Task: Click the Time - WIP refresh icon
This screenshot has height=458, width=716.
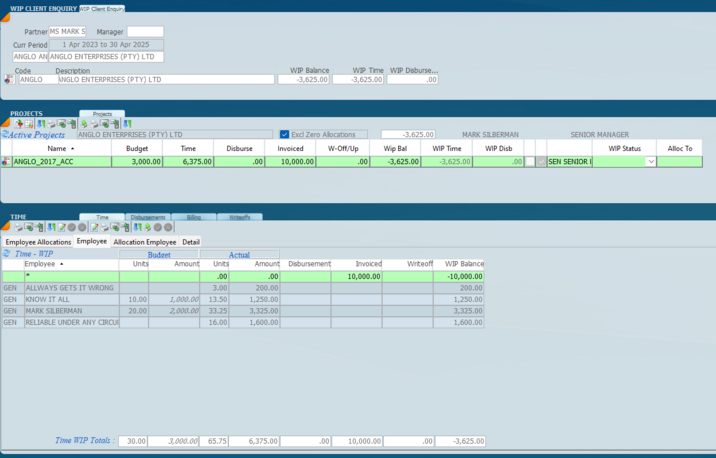Action: 7,253
